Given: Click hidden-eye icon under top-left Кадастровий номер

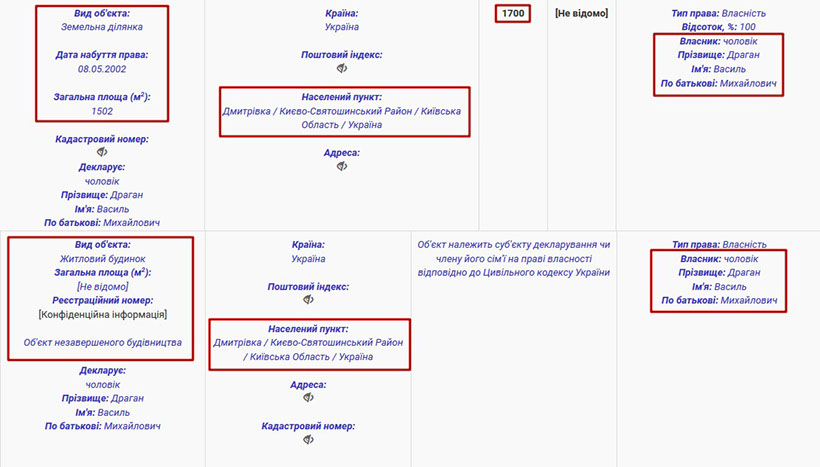Looking at the screenshot, I should tap(101, 152).
